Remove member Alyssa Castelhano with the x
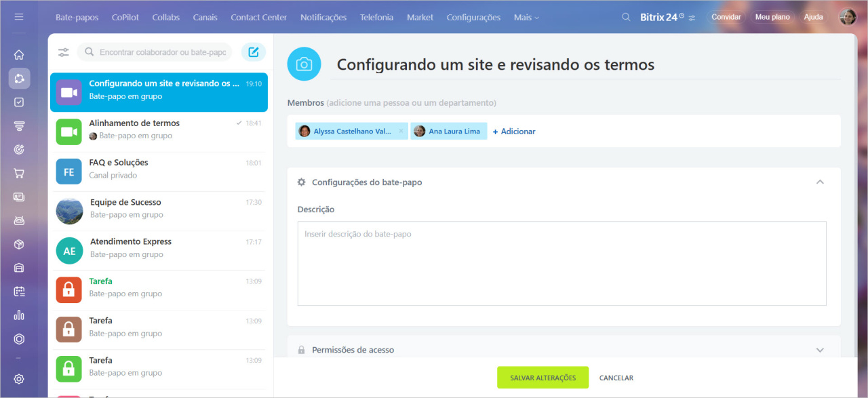The width and height of the screenshot is (868, 398). coord(401,132)
